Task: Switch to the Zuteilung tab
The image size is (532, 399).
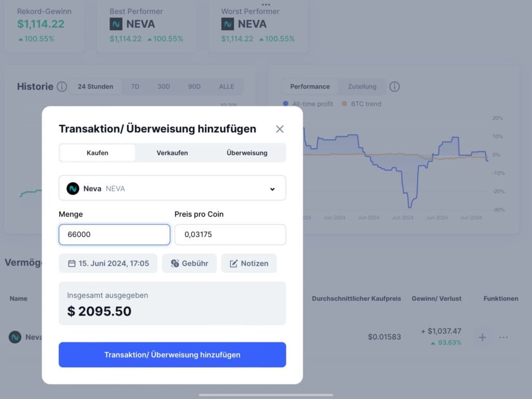Action: coord(362,87)
